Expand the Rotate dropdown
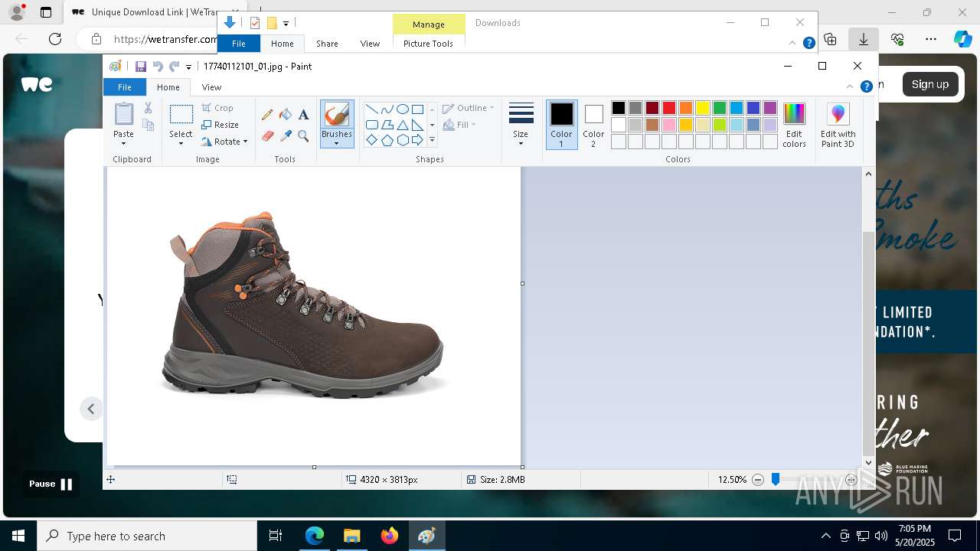Image resolution: width=980 pixels, height=551 pixels. (x=245, y=142)
